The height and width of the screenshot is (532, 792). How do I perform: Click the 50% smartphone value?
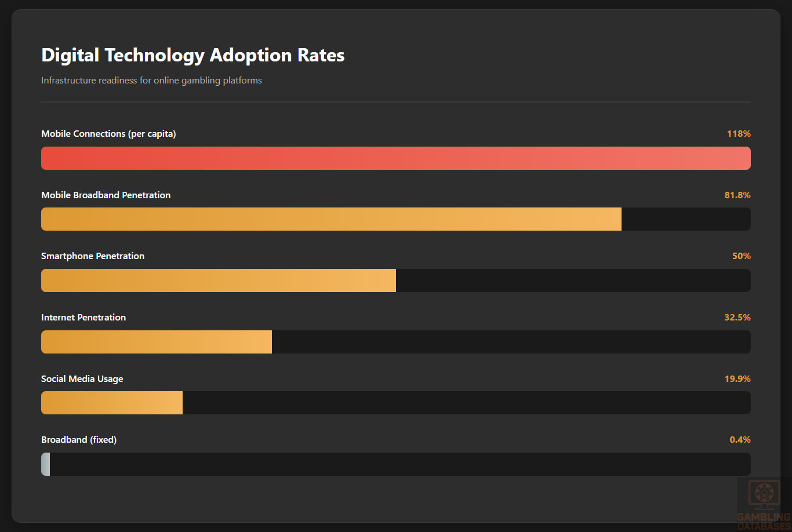point(741,256)
